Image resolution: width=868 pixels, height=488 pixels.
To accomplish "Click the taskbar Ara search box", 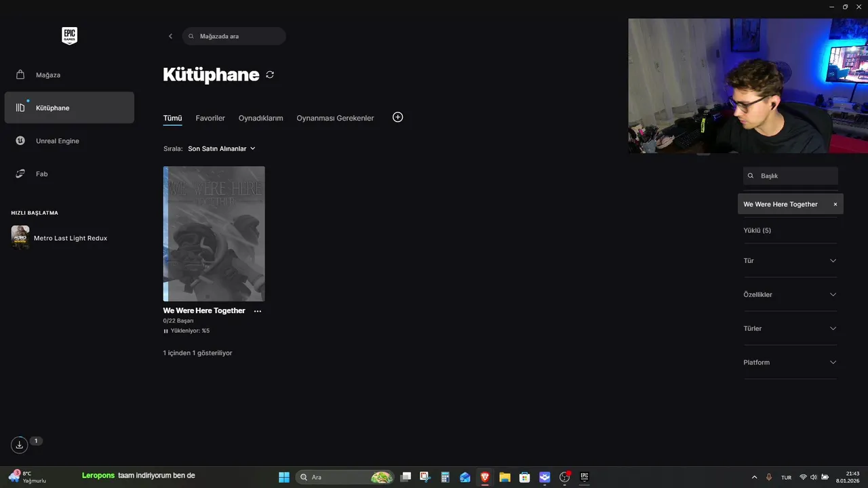I will tap(346, 477).
